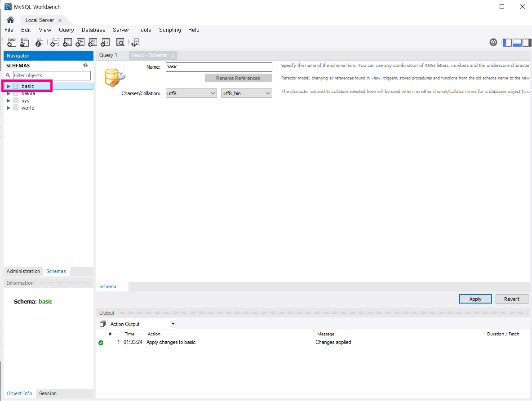Select the basic - Schema tab
Viewport: 532px width, 401px height.
[149, 55]
